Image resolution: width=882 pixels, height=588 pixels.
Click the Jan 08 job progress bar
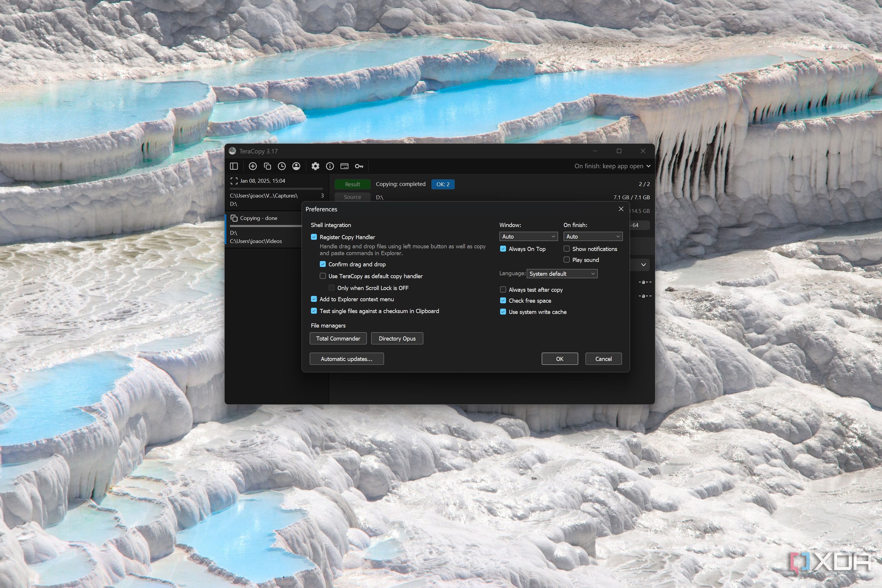click(x=276, y=189)
